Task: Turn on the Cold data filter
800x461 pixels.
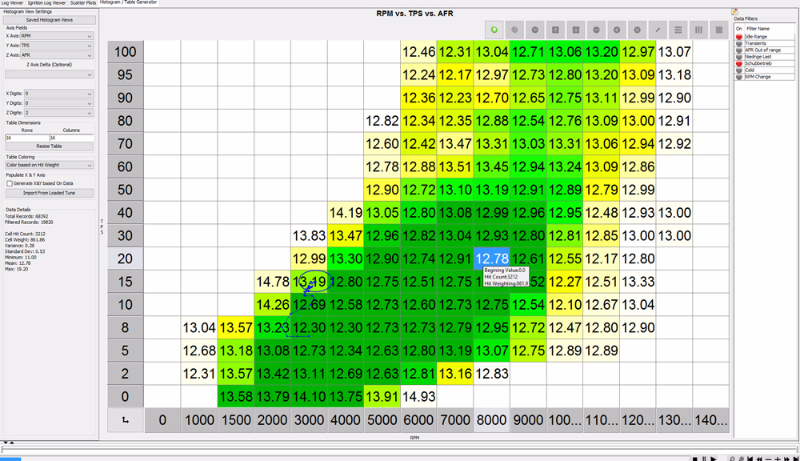Action: coord(739,70)
